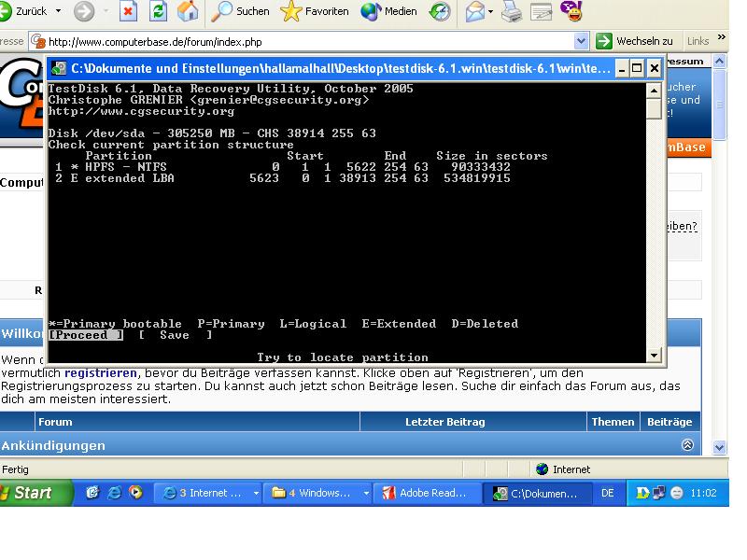Click the smiley face tray icon
The height and width of the screenshot is (560, 747).
[x=676, y=494]
